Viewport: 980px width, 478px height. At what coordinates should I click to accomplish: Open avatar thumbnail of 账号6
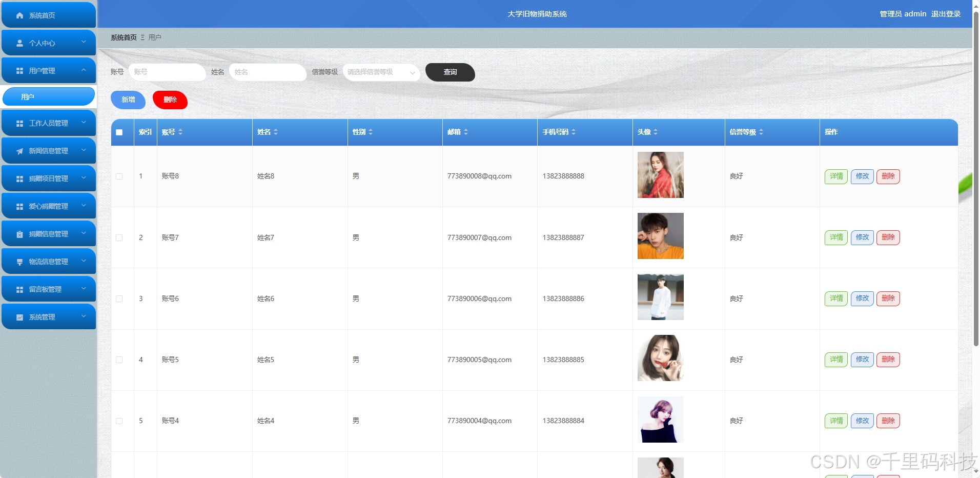[x=661, y=297]
